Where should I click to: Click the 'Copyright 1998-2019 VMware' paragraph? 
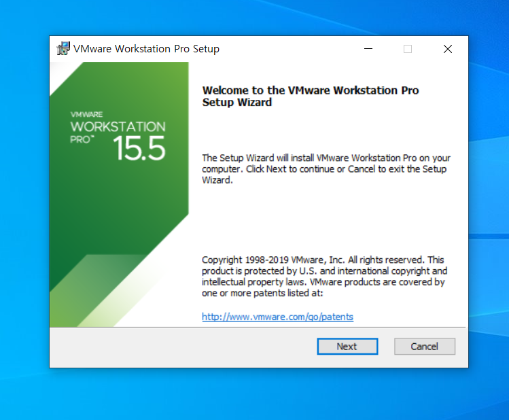[x=325, y=276]
